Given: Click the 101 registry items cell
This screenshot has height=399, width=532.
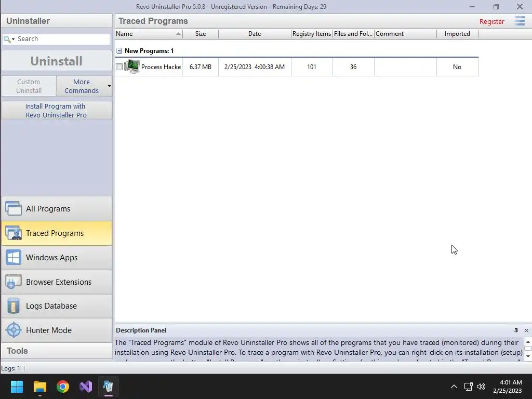Looking at the screenshot, I should tap(312, 67).
